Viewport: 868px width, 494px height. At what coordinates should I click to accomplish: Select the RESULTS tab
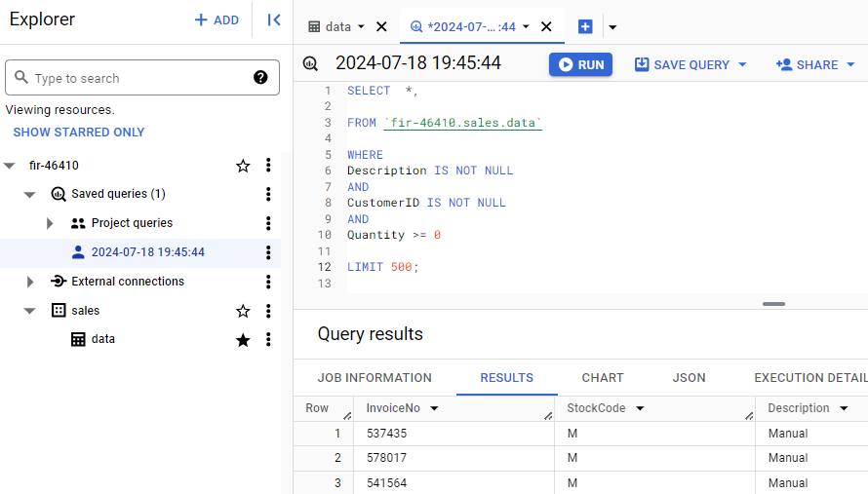(x=506, y=378)
